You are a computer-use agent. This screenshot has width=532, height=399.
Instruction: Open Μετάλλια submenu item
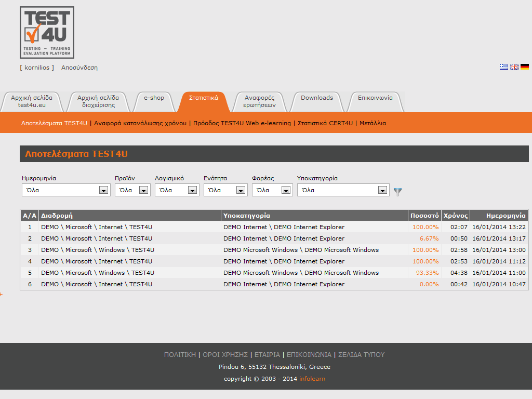coord(373,123)
